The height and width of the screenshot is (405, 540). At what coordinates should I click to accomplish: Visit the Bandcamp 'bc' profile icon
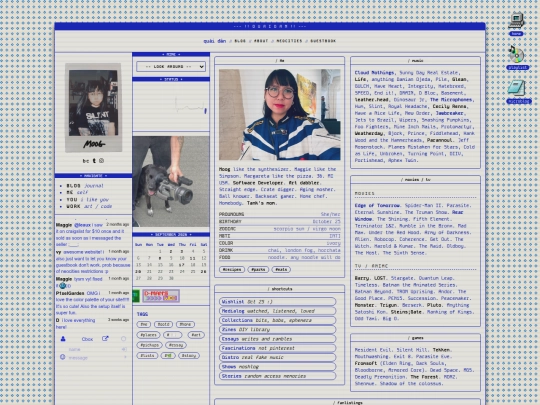click(86, 161)
